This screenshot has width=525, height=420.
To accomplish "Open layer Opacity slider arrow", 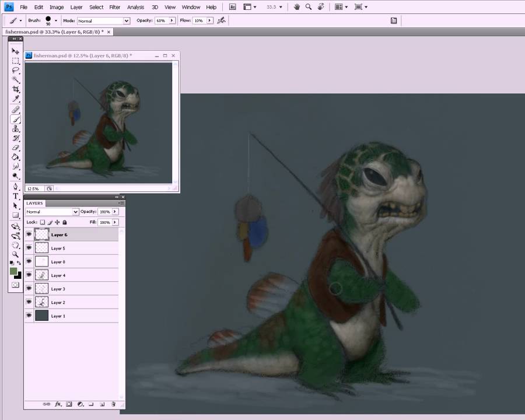I will tap(115, 212).
